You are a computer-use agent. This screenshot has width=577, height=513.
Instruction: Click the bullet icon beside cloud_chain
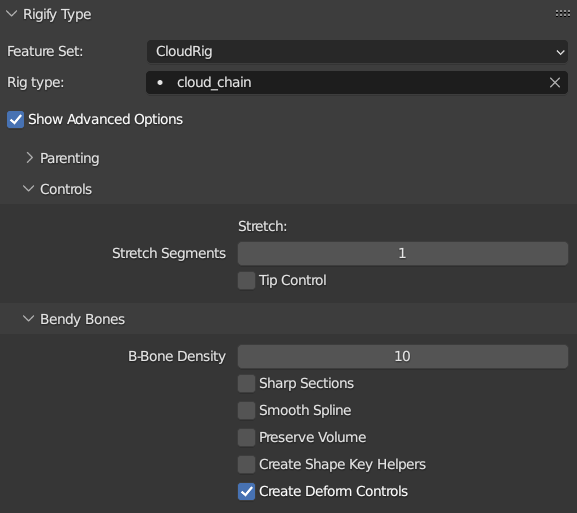click(160, 82)
